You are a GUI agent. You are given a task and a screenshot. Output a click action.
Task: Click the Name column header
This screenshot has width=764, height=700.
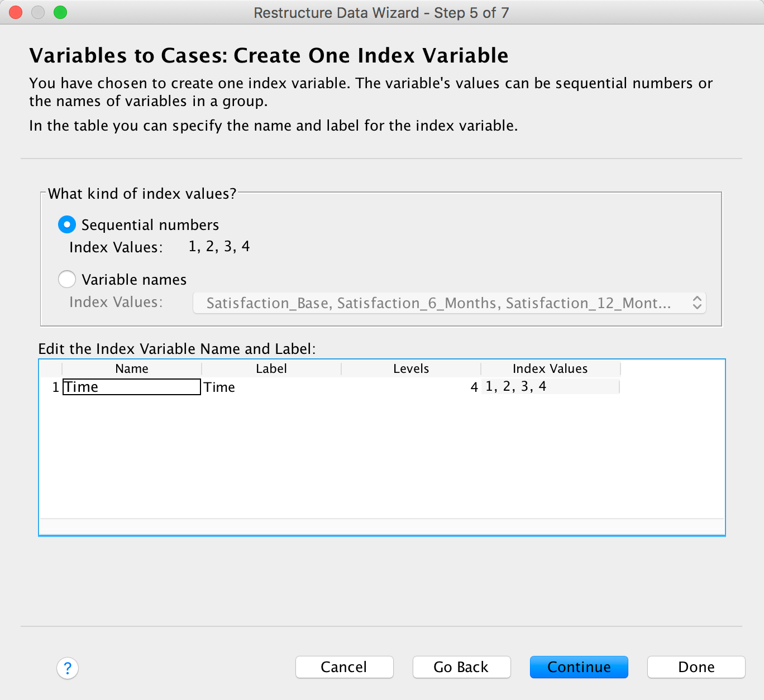[132, 368]
